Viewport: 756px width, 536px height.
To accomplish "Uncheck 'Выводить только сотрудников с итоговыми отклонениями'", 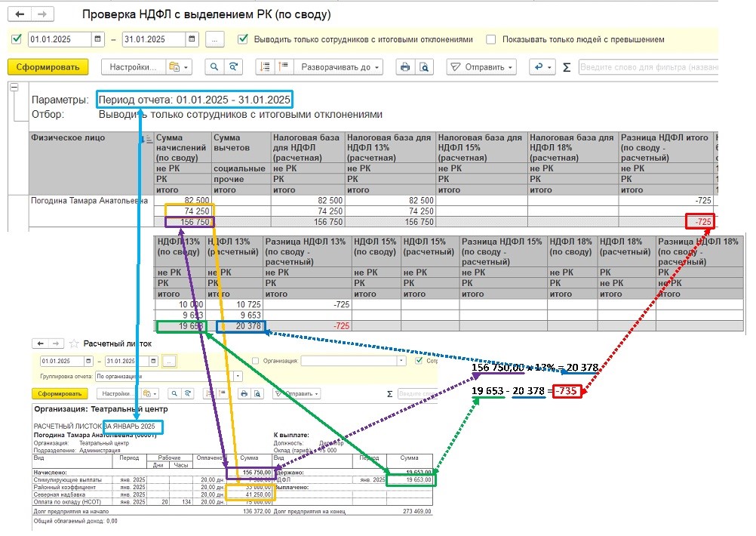I will pyautogui.click(x=242, y=39).
